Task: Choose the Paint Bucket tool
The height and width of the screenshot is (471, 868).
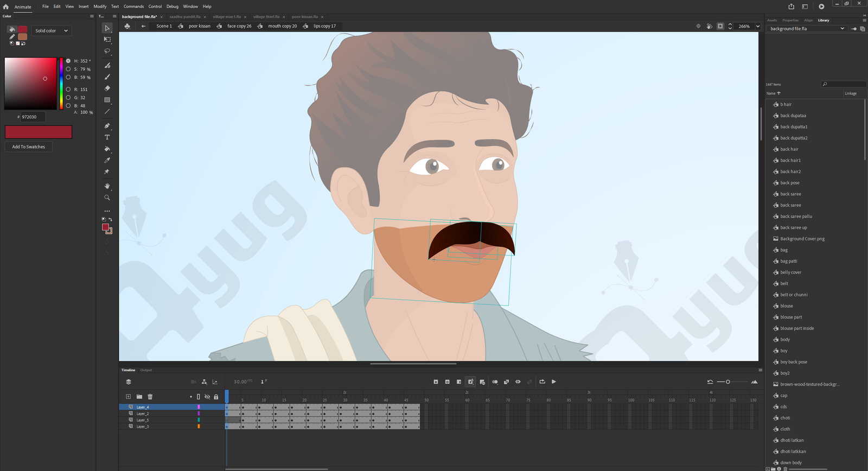Action: tap(107, 149)
